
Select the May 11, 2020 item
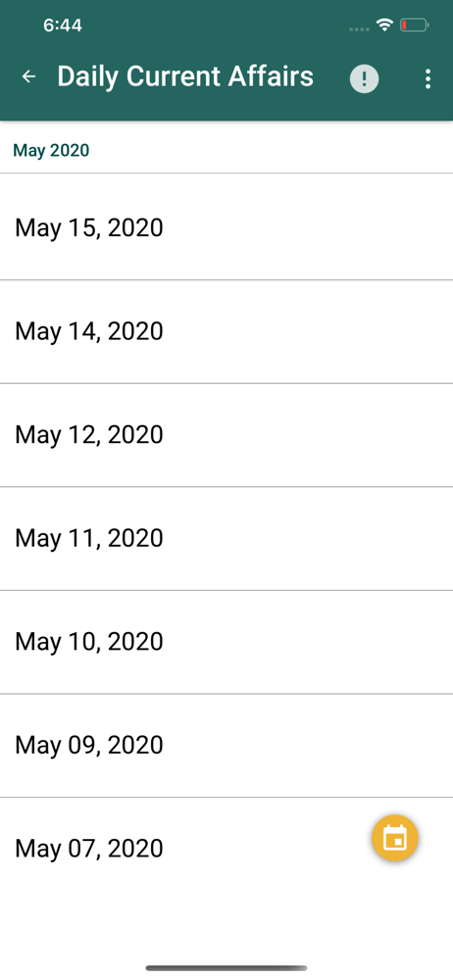click(226, 539)
